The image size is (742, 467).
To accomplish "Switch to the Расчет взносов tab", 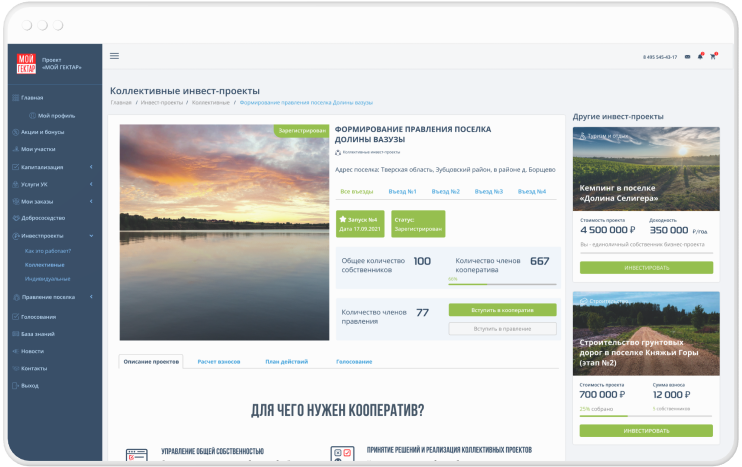I will click(218, 361).
